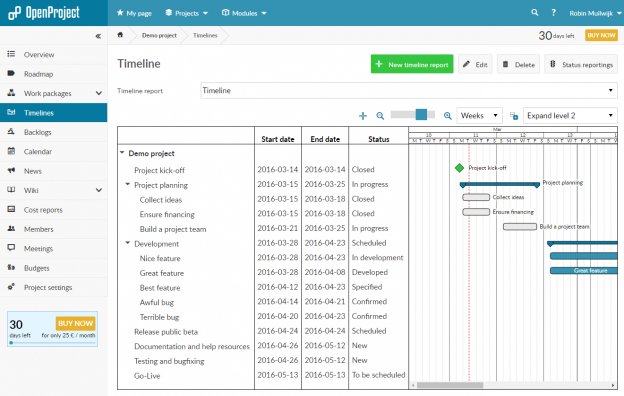The image size is (624, 396).
Task: Open the Weeks zoom dropdown
Action: coord(480,116)
